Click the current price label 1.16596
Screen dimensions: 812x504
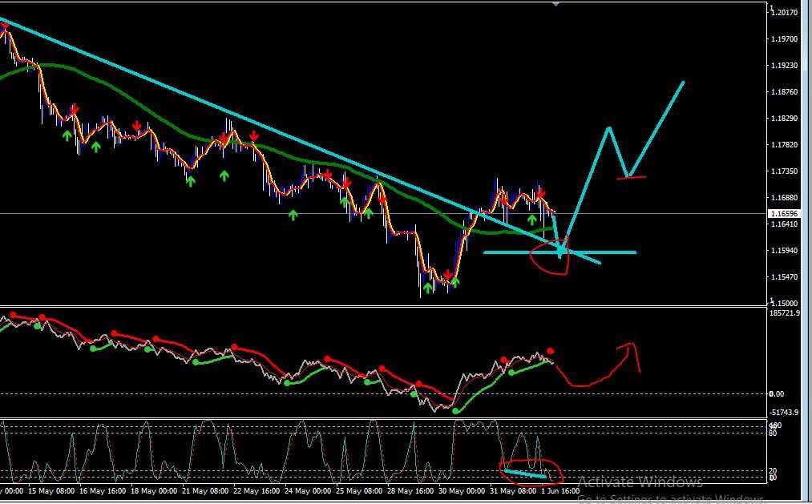click(785, 213)
